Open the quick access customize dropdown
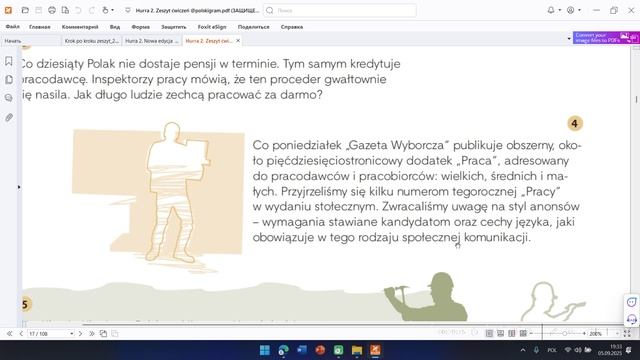Image resolution: width=640 pixels, height=360 pixels. (x=128, y=10)
